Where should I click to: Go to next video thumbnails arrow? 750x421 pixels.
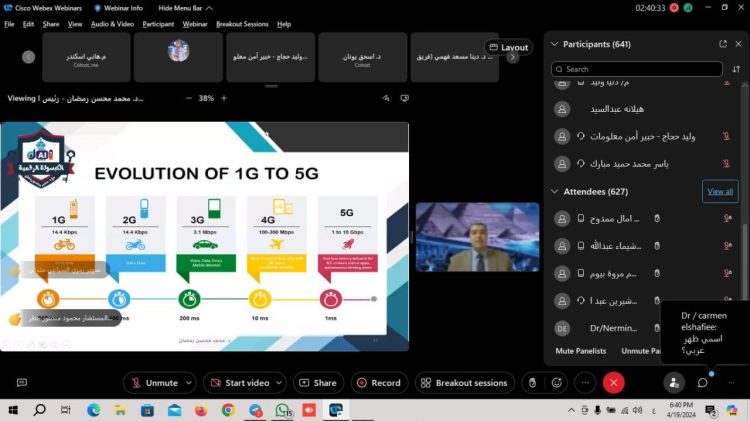(512, 58)
